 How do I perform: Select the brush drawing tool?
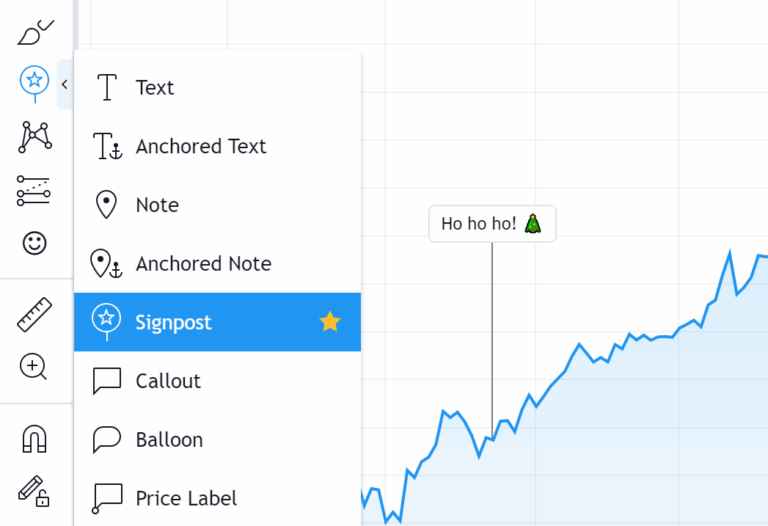tap(35, 32)
